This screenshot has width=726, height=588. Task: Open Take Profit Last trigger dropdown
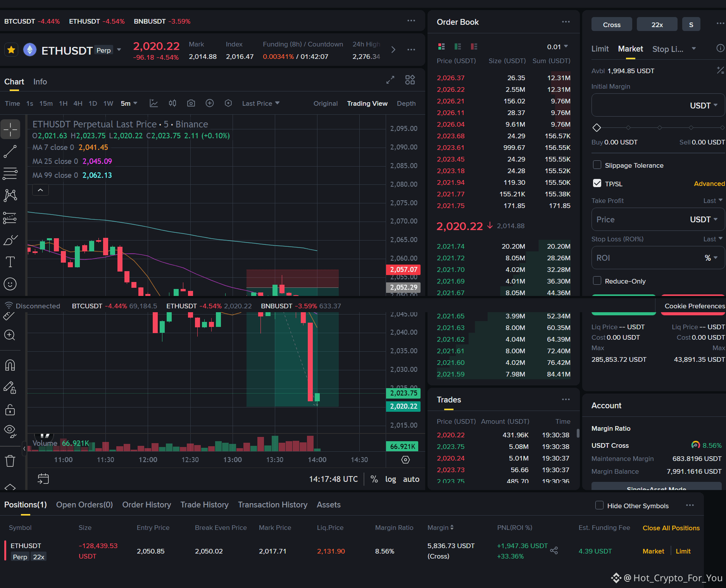pos(713,201)
